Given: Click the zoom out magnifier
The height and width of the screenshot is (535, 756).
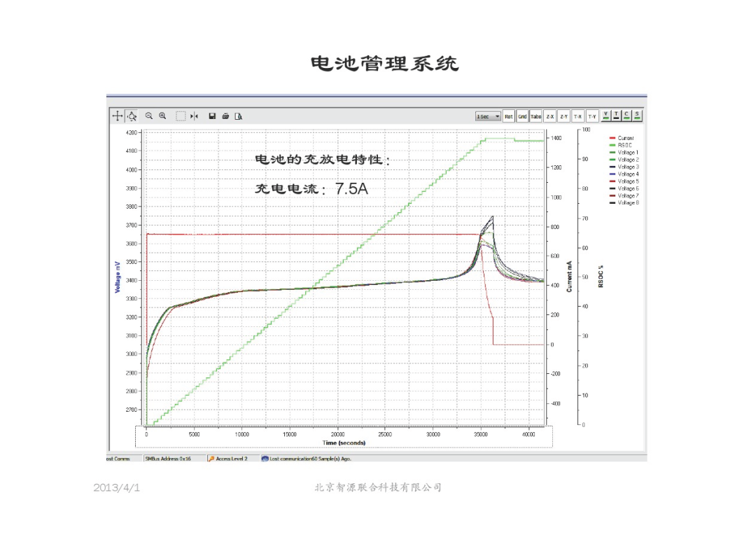Looking at the screenshot, I should pos(148,116).
